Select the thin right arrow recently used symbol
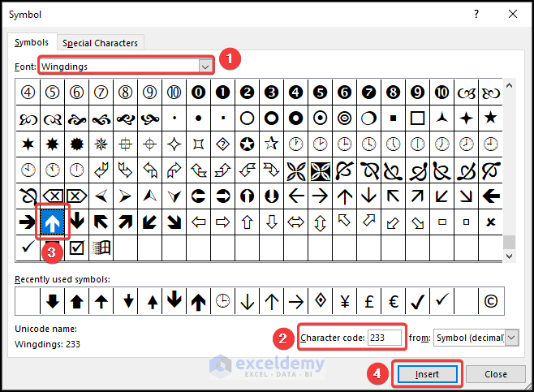The image size is (534, 392). tap(295, 301)
